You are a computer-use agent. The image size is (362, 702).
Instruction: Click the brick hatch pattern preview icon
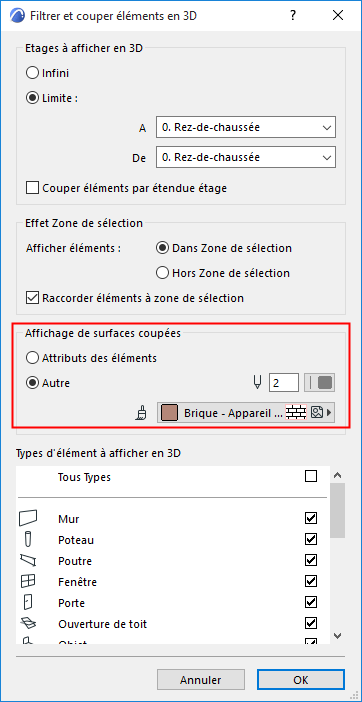coord(297,412)
